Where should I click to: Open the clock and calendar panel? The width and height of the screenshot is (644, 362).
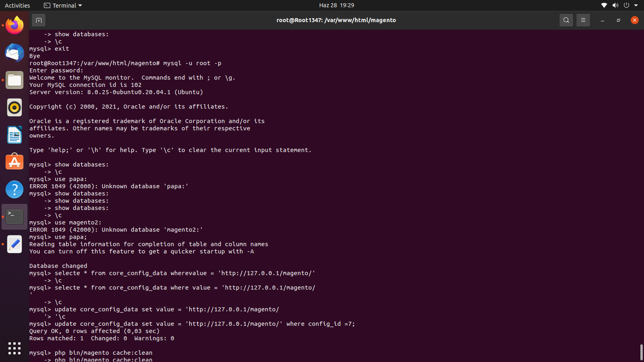tap(336, 5)
